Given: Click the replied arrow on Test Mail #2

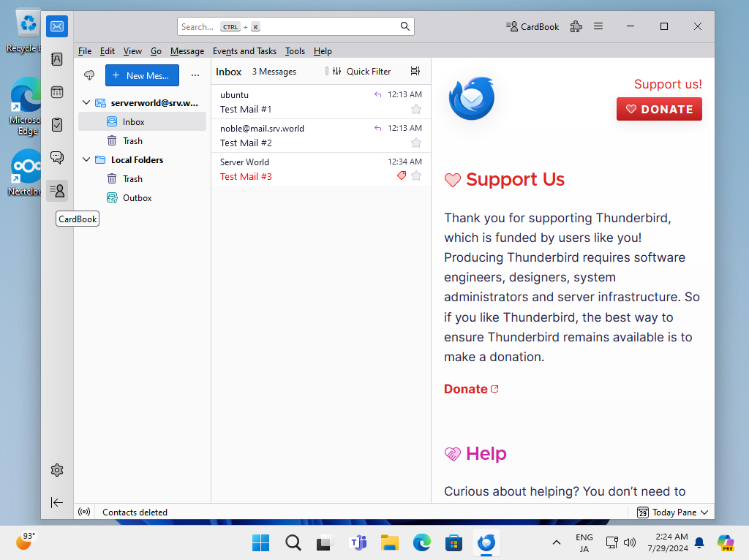Looking at the screenshot, I should (x=378, y=128).
